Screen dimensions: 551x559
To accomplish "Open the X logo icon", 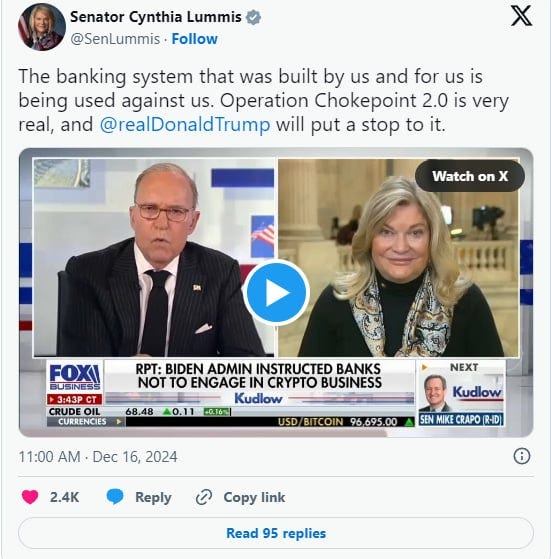I will [x=521, y=16].
